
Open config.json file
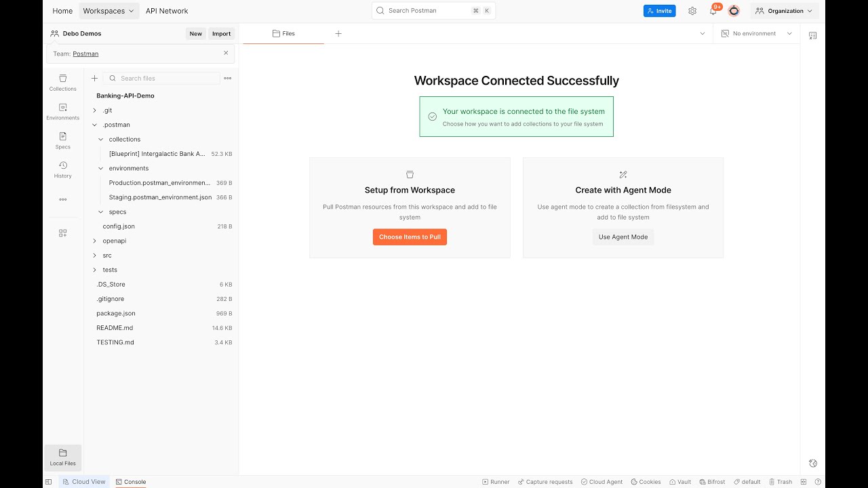tap(161, 226)
